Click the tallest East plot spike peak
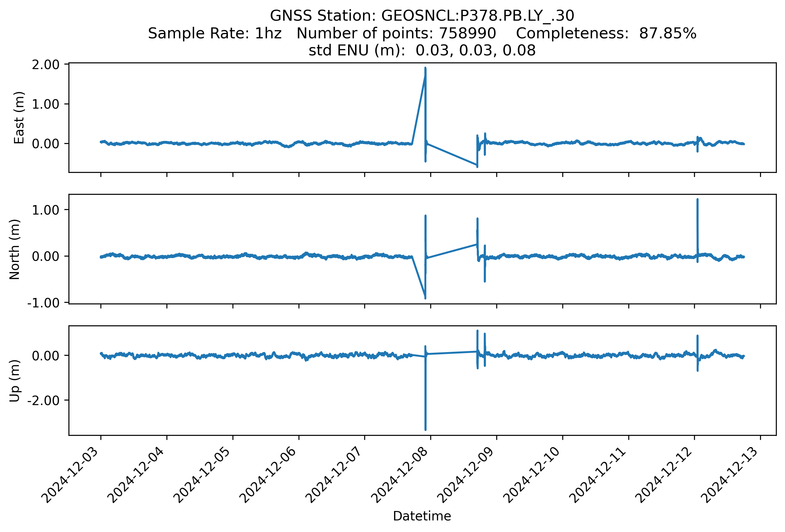 point(425,68)
